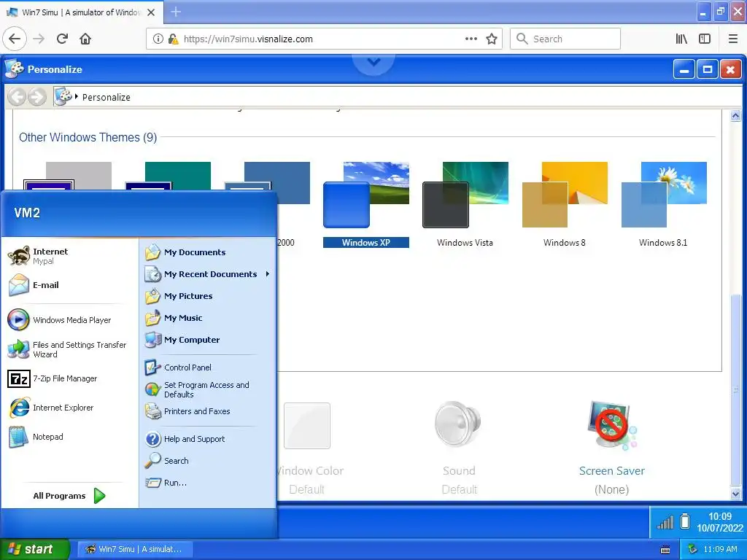Click the browser Search box

(x=565, y=39)
